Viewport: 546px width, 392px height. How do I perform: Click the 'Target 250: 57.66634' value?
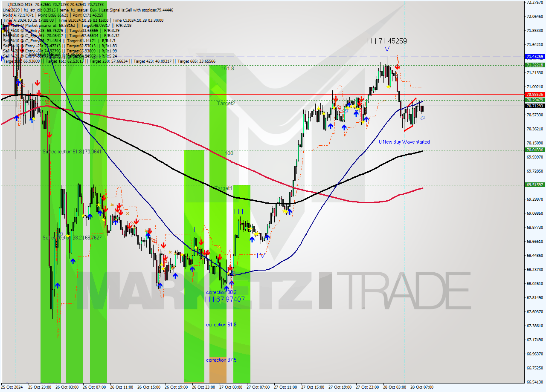pyautogui.click(x=110, y=61)
